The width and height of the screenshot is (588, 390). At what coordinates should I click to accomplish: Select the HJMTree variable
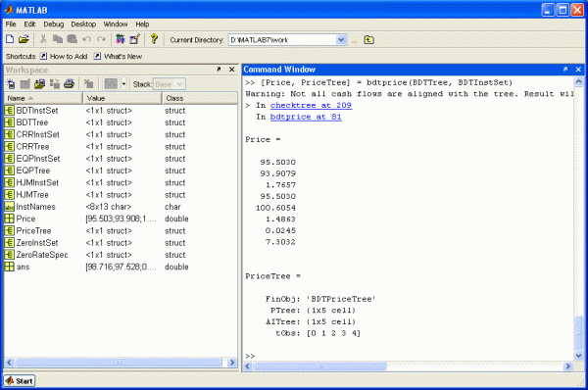(121, 195)
